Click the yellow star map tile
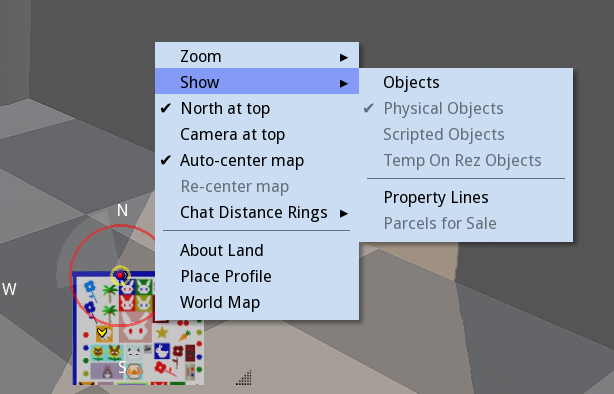This screenshot has height=394, width=614. pyautogui.click(x=162, y=333)
